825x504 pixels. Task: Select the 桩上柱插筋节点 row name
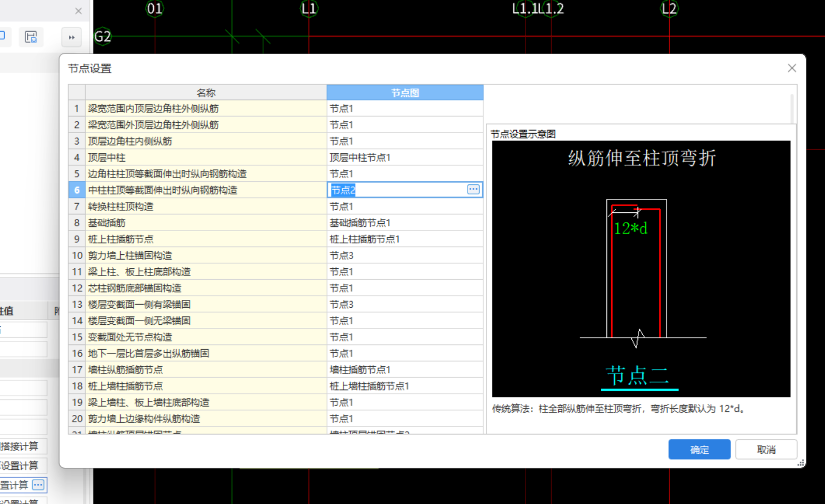(x=206, y=239)
